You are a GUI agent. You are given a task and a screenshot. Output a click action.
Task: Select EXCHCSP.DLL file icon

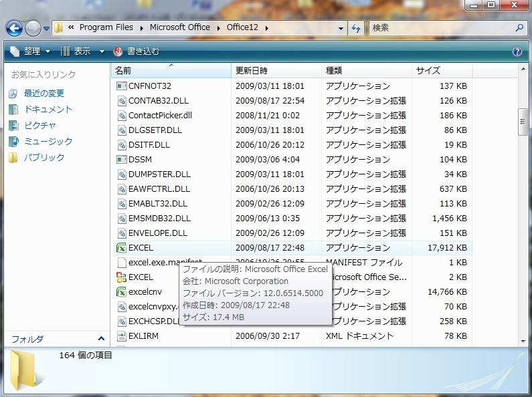122,321
